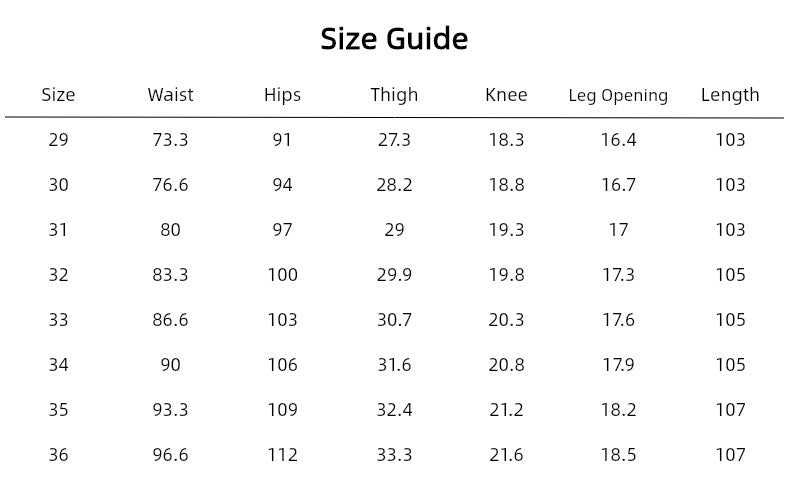Click hips value 112 for size 36
Screen dimensions: 789x490
click(x=282, y=455)
